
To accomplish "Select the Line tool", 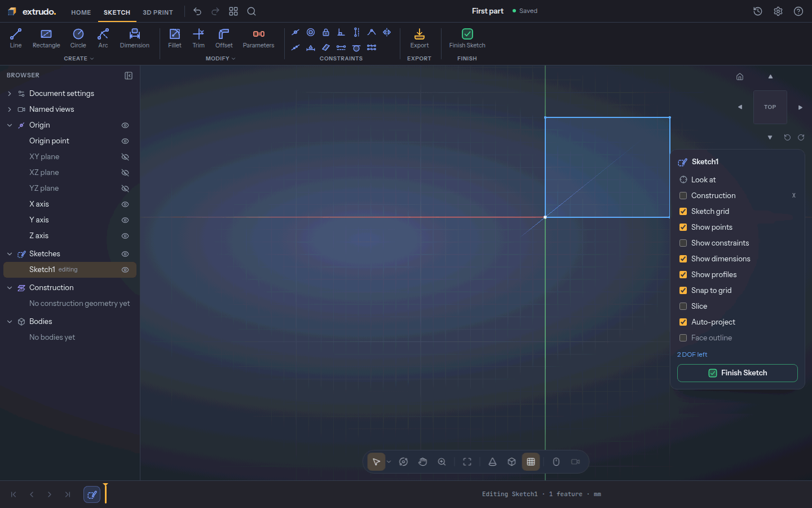I will [16, 38].
